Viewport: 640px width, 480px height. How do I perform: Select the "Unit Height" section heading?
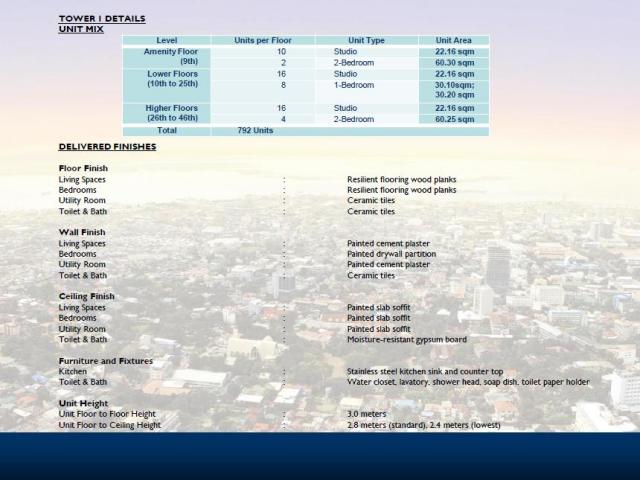tap(83, 404)
